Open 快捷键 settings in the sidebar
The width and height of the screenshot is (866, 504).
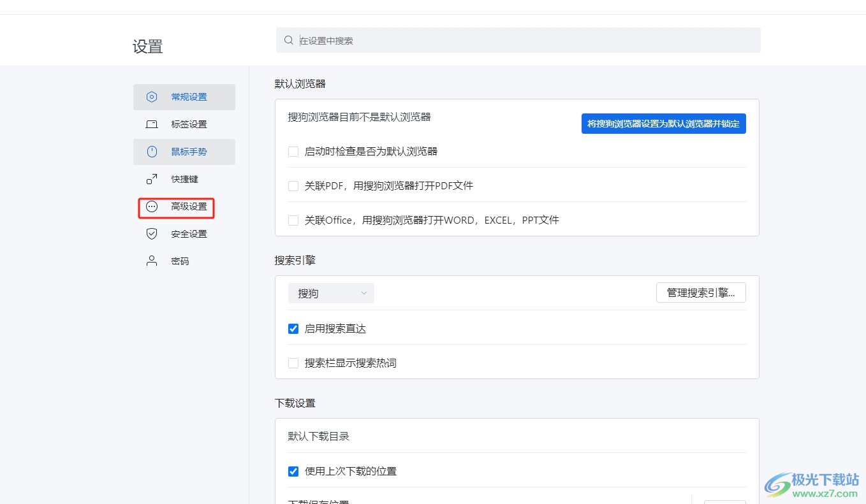coord(184,179)
